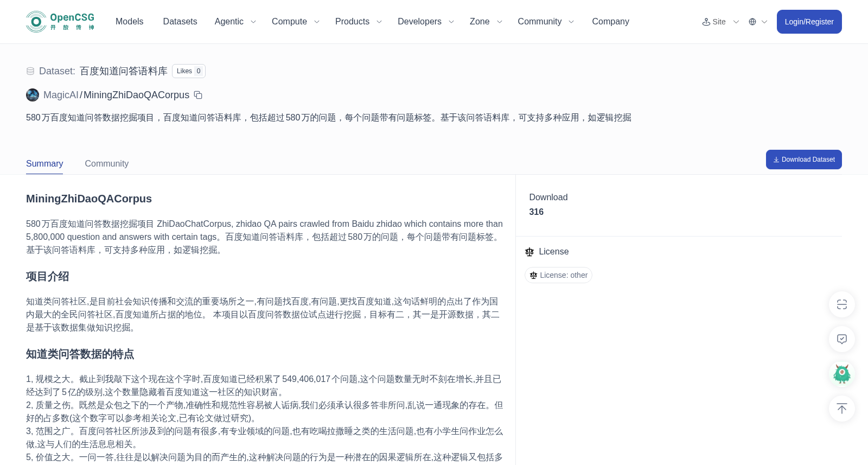Expand the Developers menu

click(426, 22)
